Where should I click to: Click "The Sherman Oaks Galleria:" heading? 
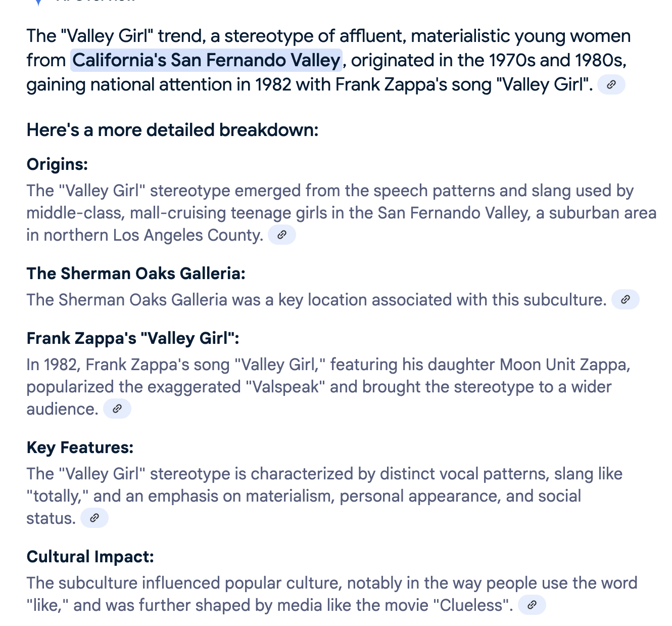pyautogui.click(x=136, y=274)
